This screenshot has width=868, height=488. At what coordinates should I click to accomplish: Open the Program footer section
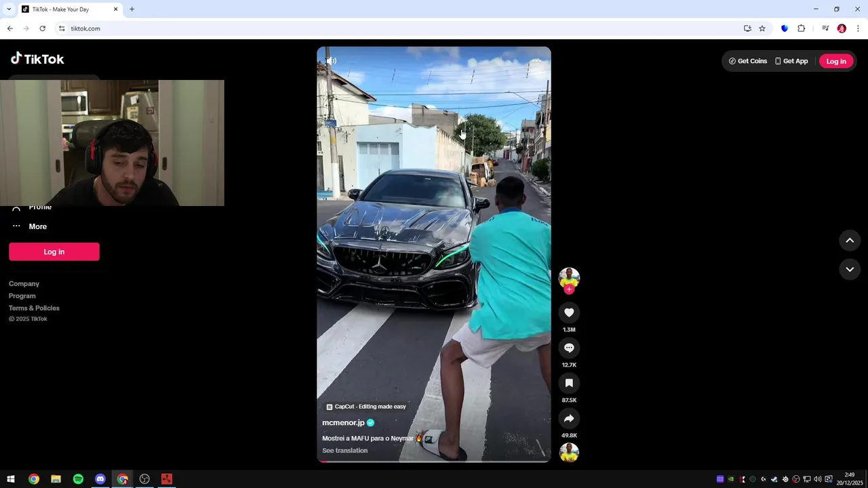tap(22, 296)
